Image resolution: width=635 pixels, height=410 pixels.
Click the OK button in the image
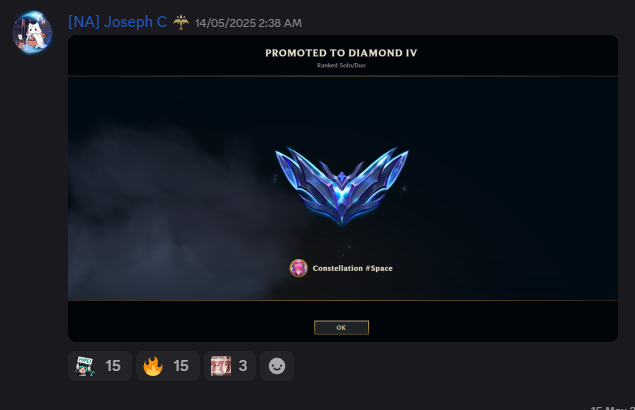pyautogui.click(x=341, y=327)
